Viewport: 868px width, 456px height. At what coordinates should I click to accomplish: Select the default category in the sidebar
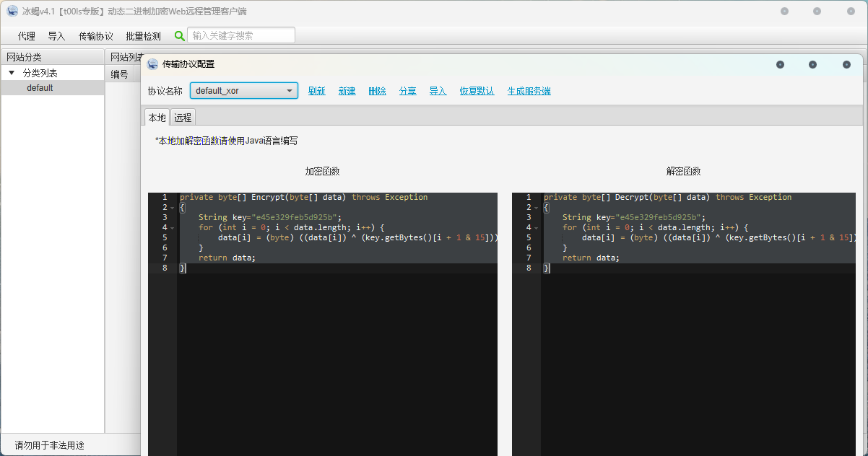coord(40,87)
